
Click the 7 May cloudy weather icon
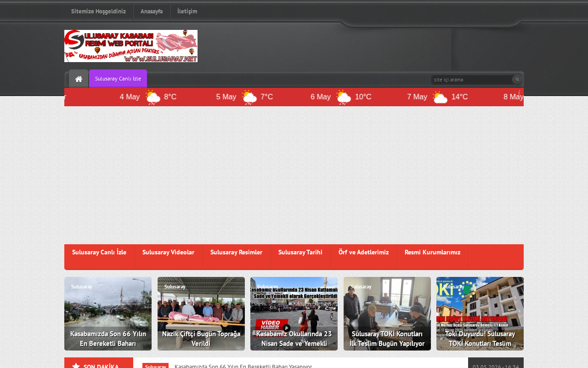[440, 97]
